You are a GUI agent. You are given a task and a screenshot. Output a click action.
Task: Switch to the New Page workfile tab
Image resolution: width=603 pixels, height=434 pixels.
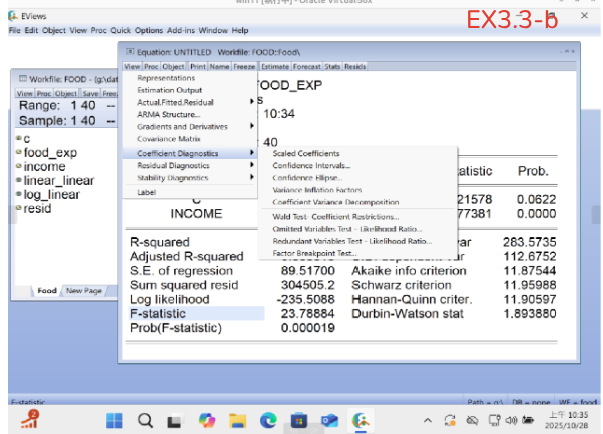(84, 291)
